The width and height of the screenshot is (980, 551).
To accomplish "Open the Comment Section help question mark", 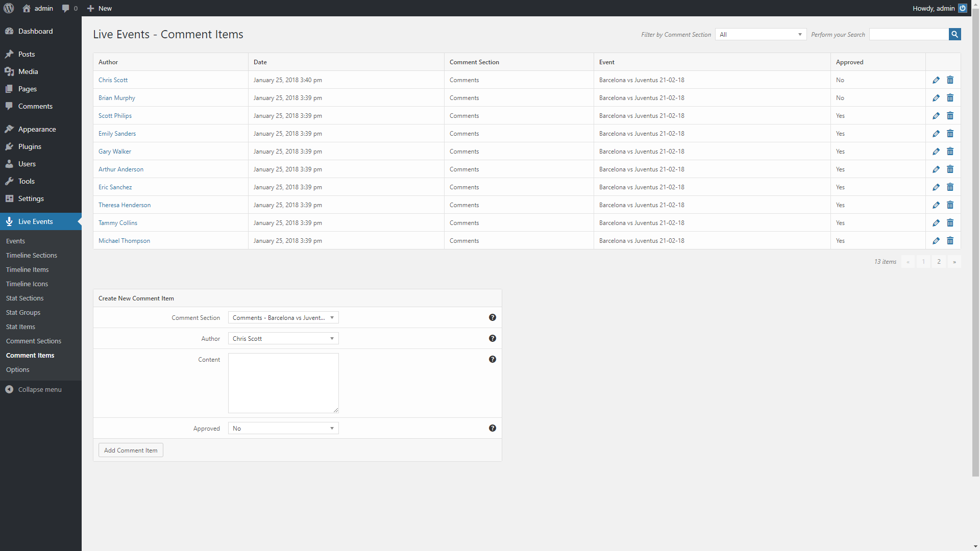I will click(x=492, y=317).
